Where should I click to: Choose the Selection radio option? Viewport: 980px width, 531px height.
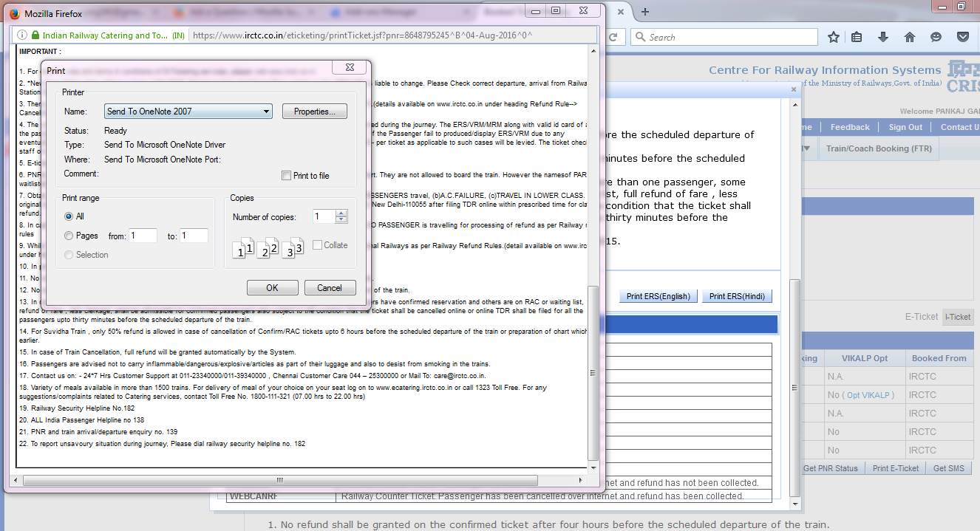tap(69, 255)
